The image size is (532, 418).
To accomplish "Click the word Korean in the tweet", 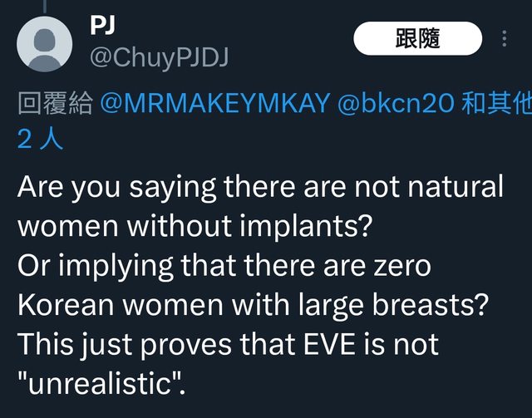I will click(x=68, y=303).
